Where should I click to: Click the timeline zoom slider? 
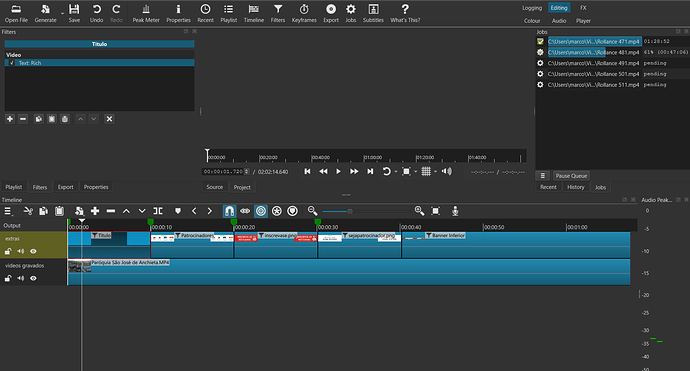(x=365, y=211)
